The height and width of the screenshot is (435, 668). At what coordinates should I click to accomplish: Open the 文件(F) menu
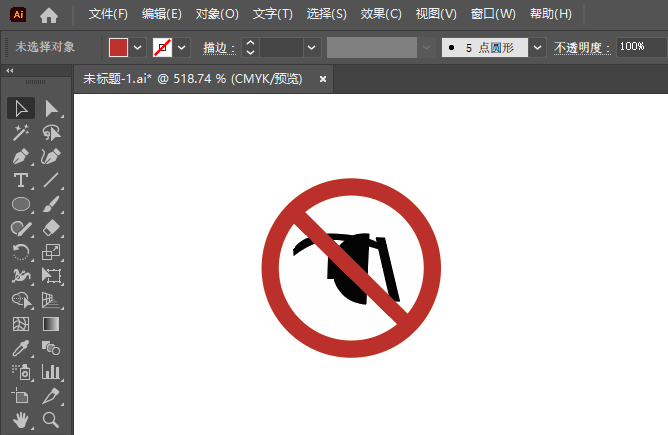pos(108,14)
